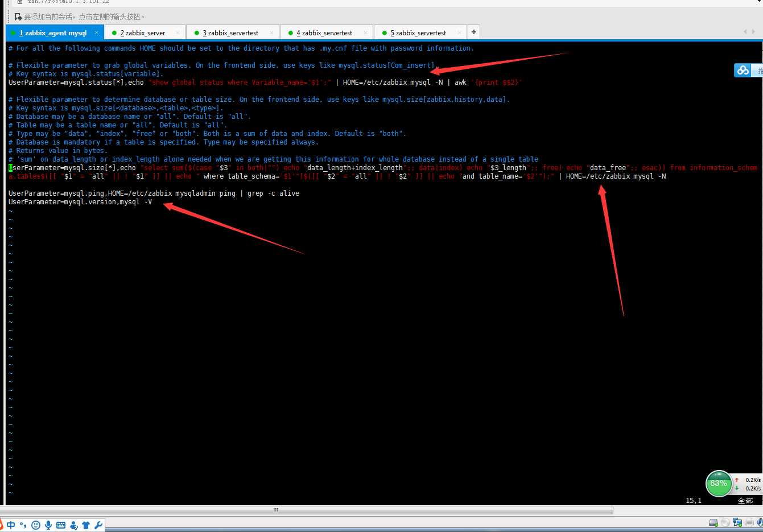
Task: Open the IME skin shirt icon
Action: [x=86, y=525]
